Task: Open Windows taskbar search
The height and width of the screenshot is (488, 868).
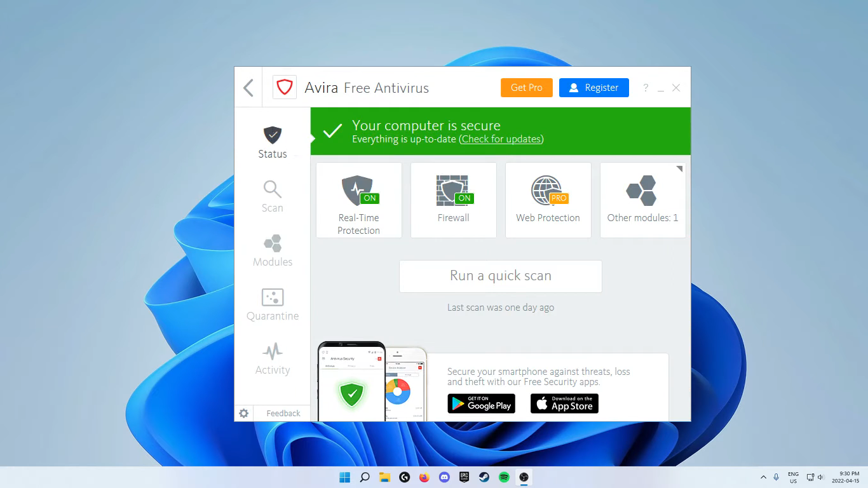Action: [x=365, y=477]
